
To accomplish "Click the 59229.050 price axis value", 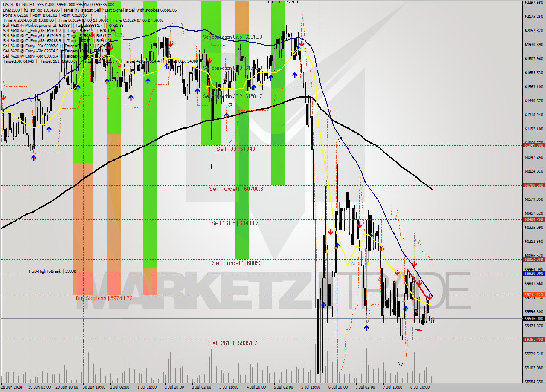I will point(534,354).
